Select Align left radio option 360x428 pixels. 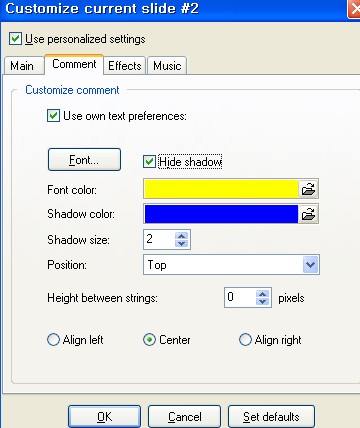pos(53,340)
